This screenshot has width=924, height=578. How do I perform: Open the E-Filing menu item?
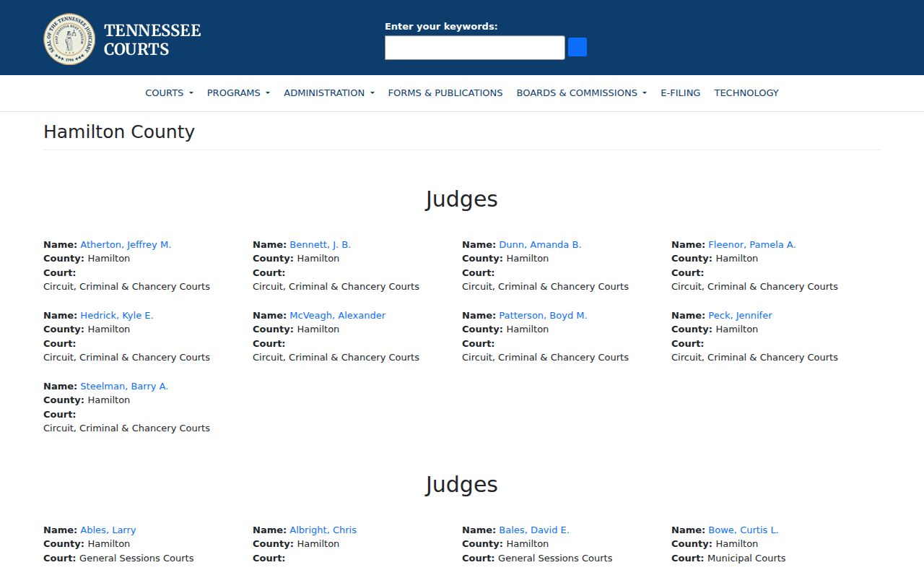click(680, 92)
